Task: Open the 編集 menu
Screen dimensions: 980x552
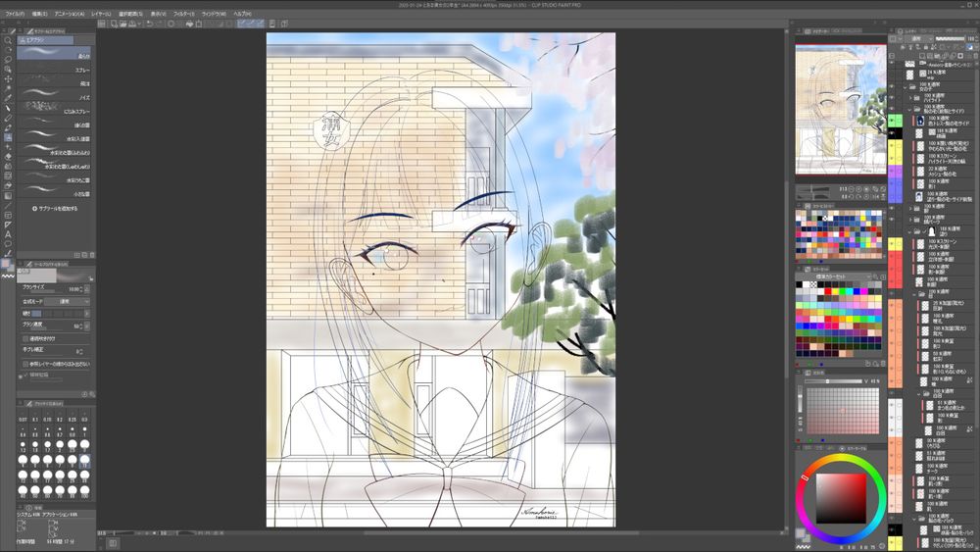Action: tap(39, 13)
